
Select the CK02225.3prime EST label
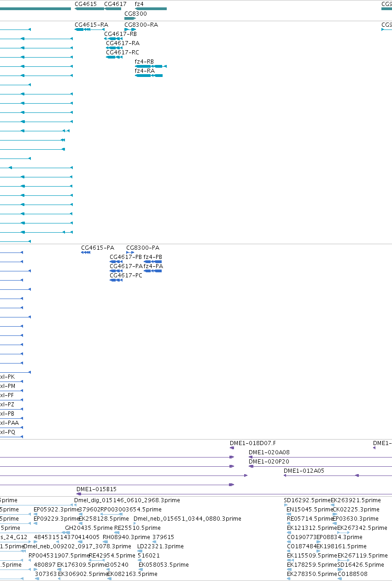coord(356,510)
